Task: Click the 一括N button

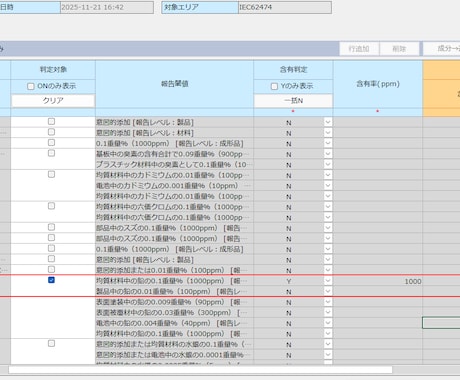Action: (x=293, y=101)
